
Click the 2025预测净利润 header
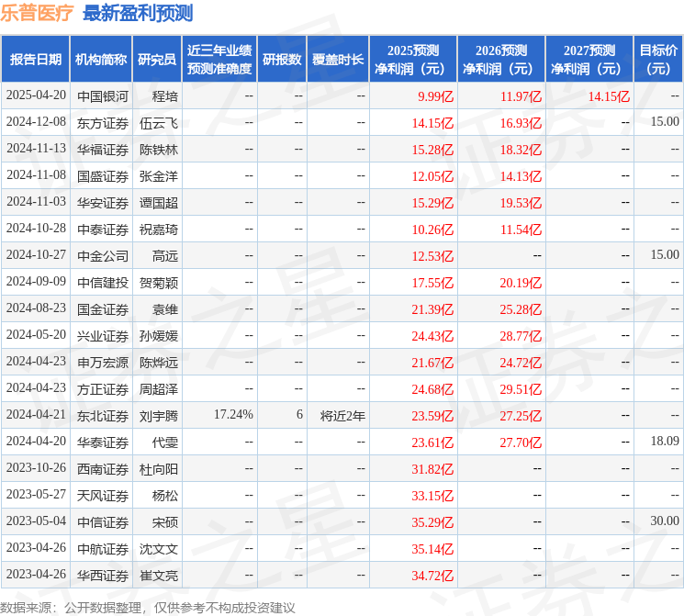pos(413,60)
